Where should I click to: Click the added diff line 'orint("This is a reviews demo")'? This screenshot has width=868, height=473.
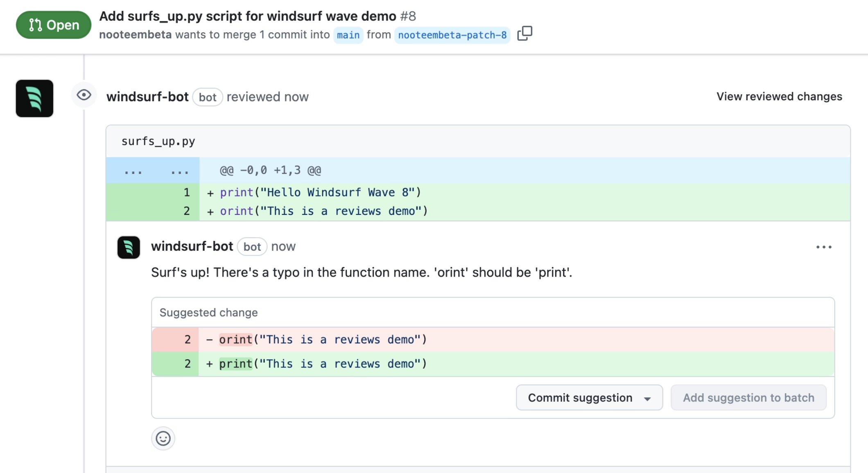324,211
